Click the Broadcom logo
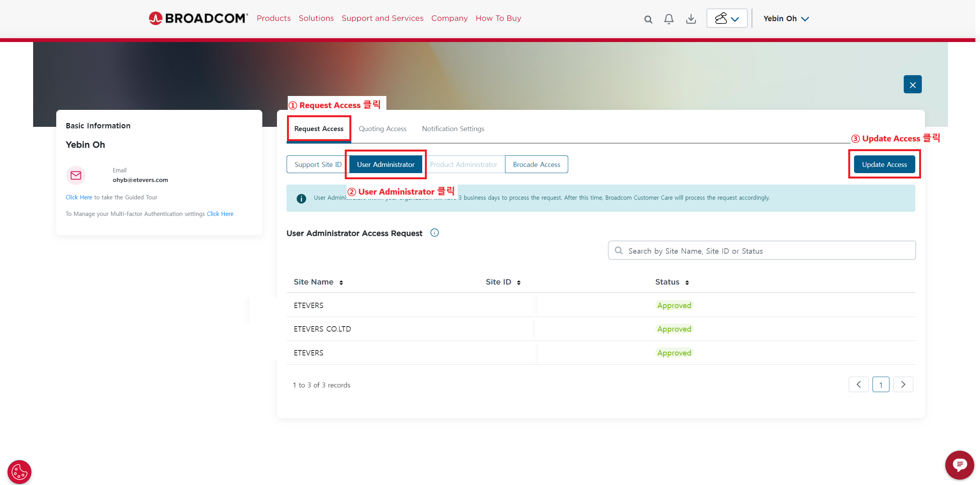 click(x=198, y=18)
